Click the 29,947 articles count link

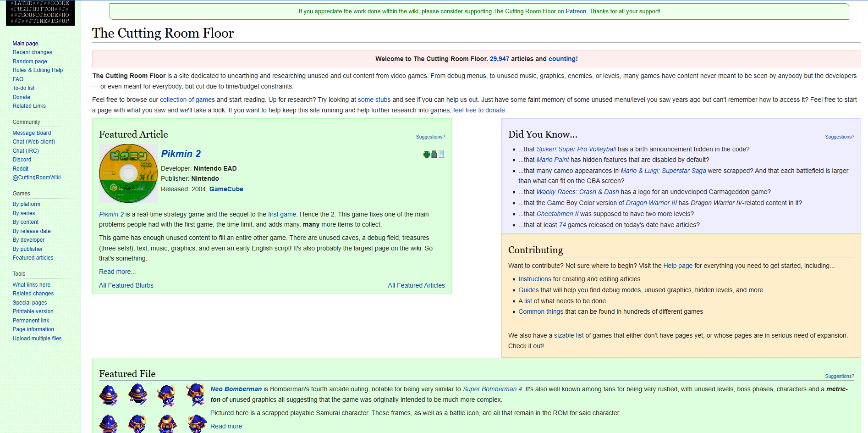coord(500,59)
